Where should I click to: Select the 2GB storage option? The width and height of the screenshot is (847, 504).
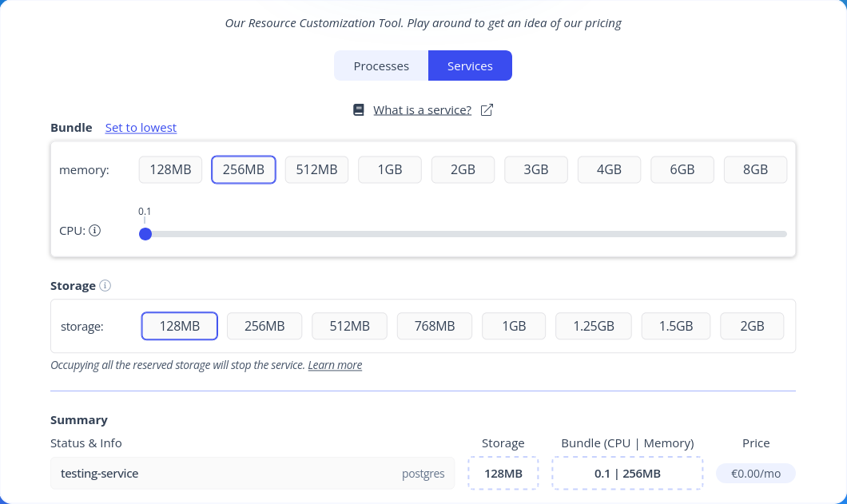click(x=752, y=326)
